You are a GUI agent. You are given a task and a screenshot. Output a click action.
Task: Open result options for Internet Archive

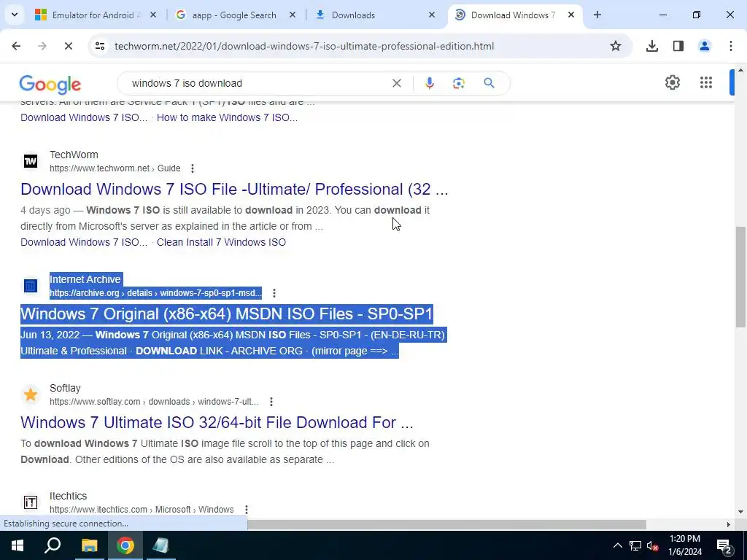coord(274,293)
